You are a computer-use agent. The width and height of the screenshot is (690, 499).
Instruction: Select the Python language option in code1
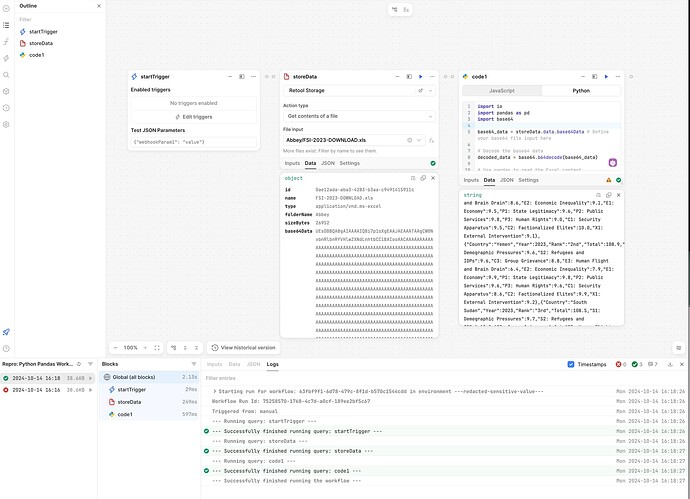tap(581, 91)
